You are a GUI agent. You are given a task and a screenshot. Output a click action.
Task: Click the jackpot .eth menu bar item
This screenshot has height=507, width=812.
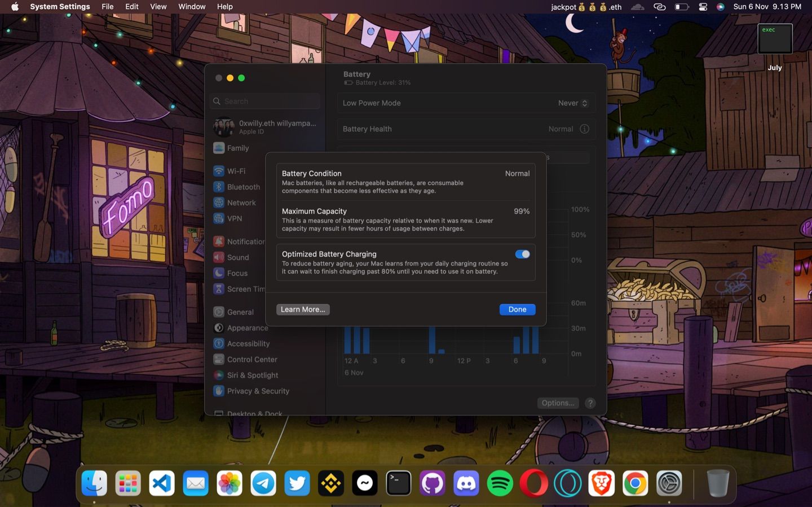(x=586, y=7)
